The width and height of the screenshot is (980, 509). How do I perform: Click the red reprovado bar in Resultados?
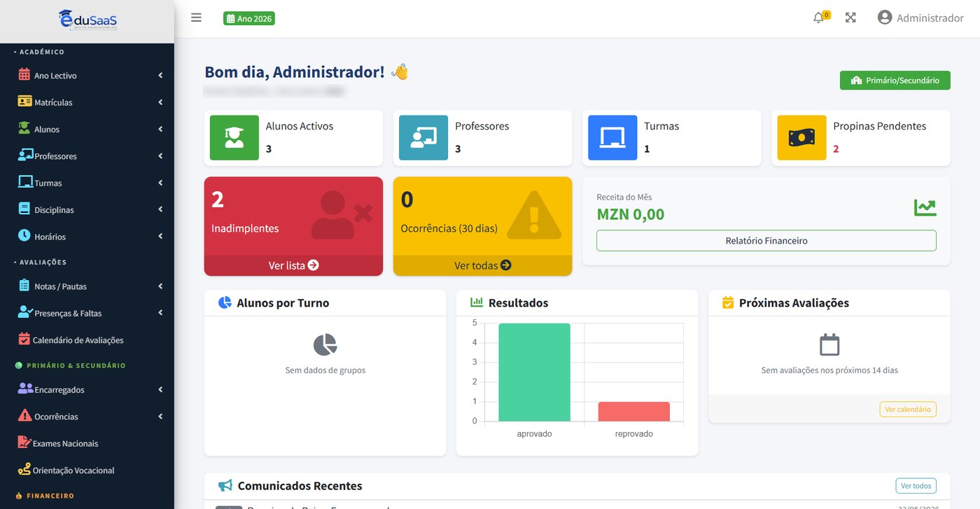pyautogui.click(x=633, y=412)
